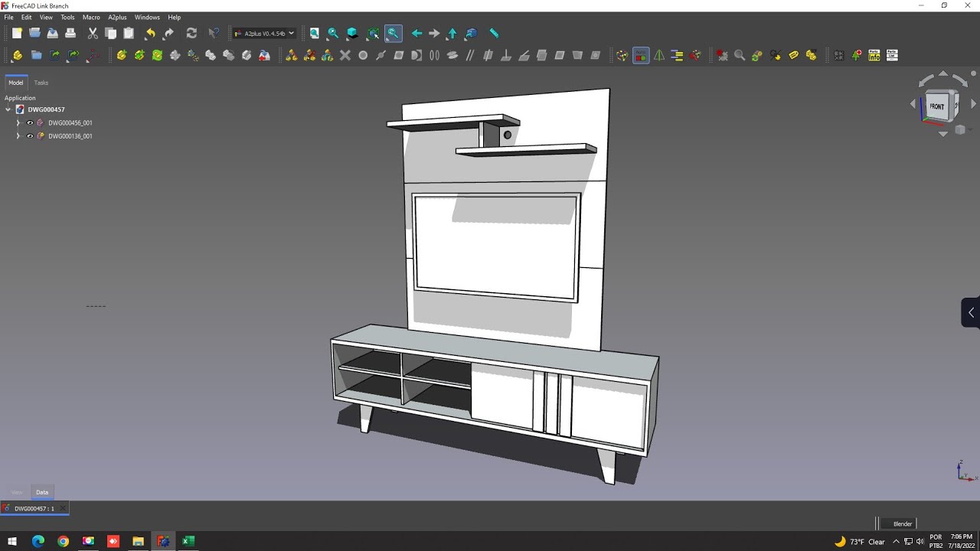980x551 pixels.
Task: Open the measure distance ruler tool
Action: tap(494, 33)
